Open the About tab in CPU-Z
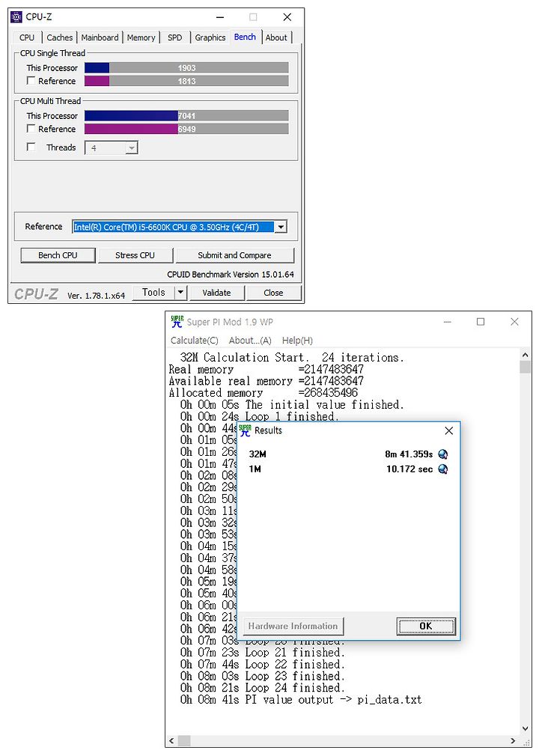The image size is (539, 756). coord(276,37)
